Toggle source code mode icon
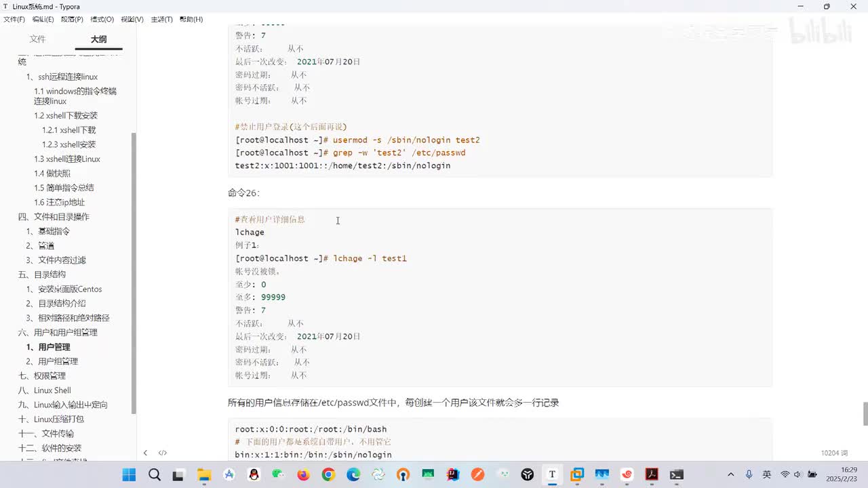Image resolution: width=868 pixels, height=488 pixels. (163, 453)
